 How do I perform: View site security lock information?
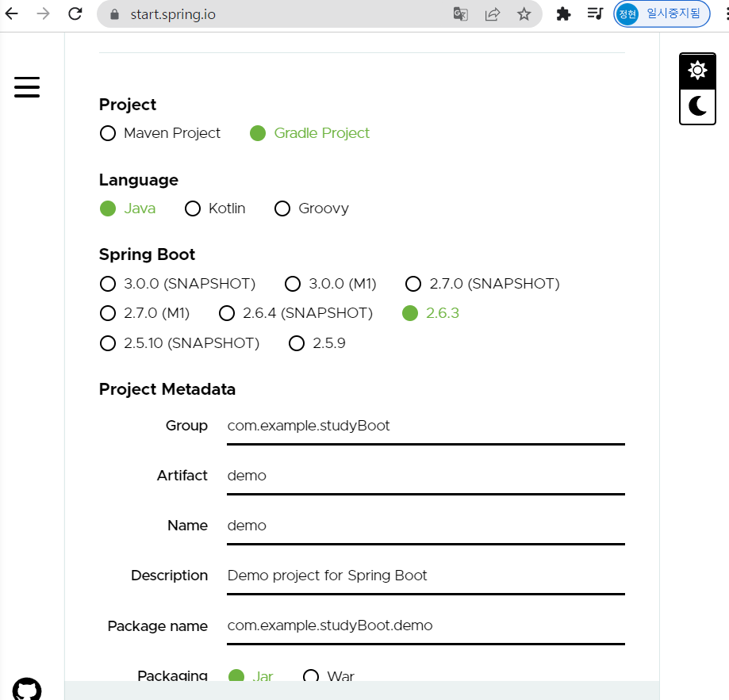[x=114, y=14]
